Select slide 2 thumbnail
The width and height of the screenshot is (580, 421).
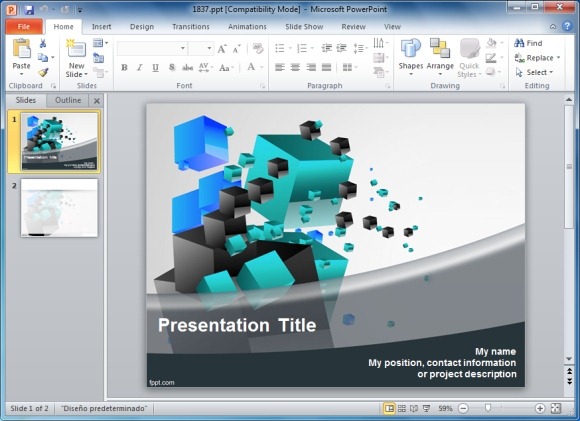(59, 208)
